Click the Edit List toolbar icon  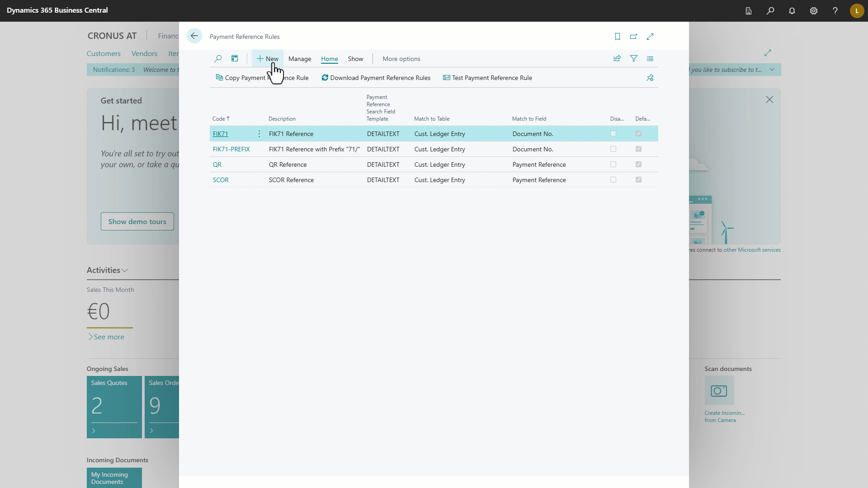pos(235,59)
